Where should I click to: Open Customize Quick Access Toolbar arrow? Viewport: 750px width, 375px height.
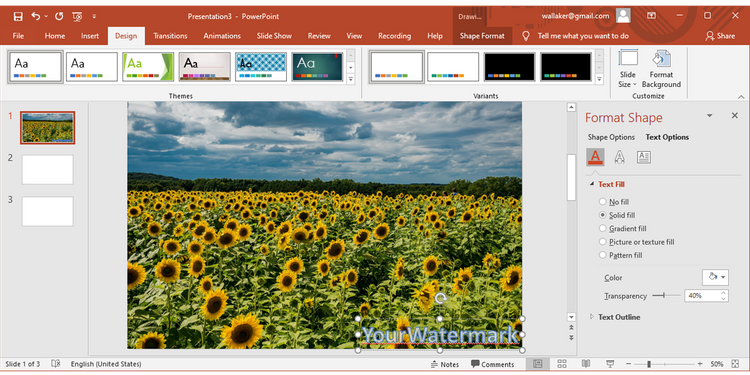pos(94,16)
